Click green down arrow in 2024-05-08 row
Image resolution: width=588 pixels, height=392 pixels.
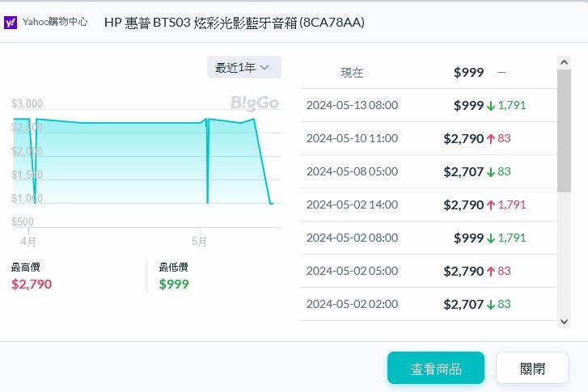pos(490,171)
